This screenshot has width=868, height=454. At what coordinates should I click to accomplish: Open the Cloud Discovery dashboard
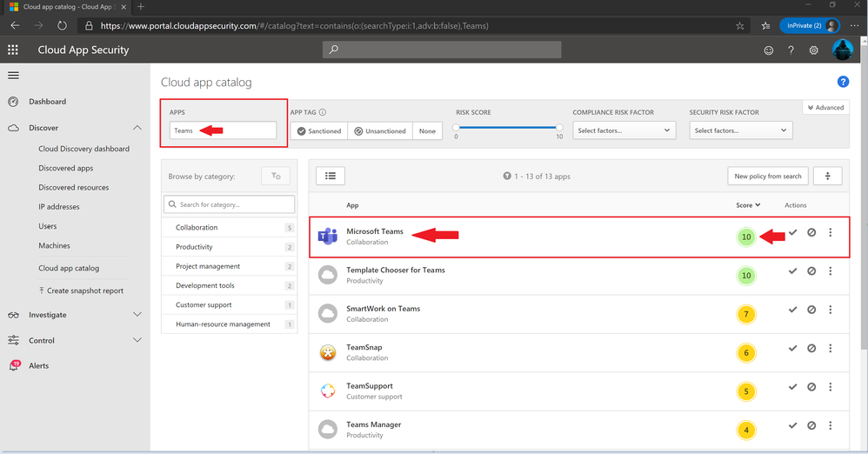[83, 149]
